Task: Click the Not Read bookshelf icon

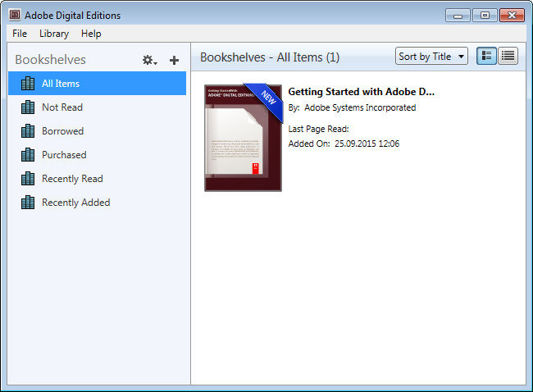Action: click(x=28, y=107)
